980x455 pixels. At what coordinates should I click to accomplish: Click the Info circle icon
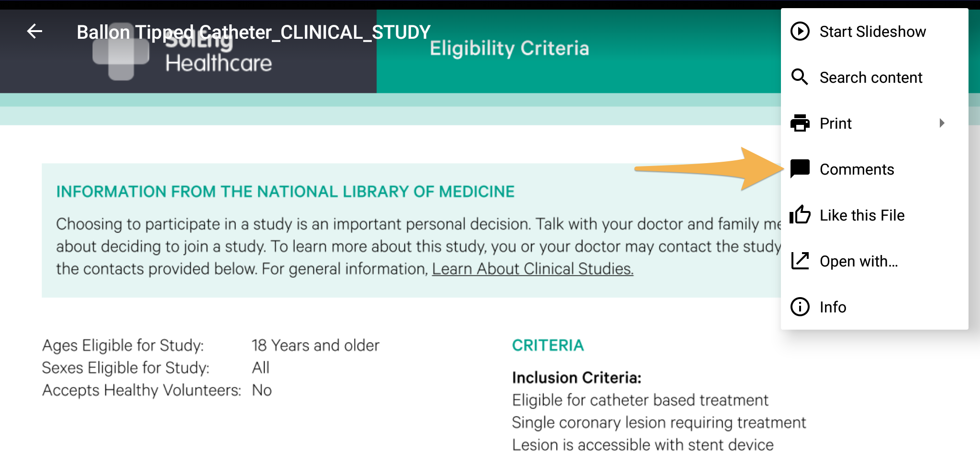[800, 307]
